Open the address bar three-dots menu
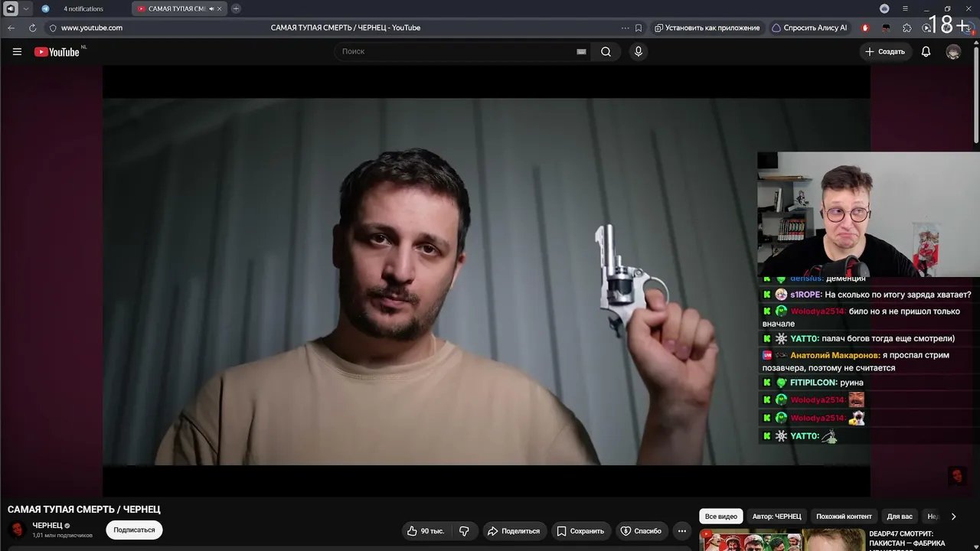The image size is (980, 551). tap(625, 28)
